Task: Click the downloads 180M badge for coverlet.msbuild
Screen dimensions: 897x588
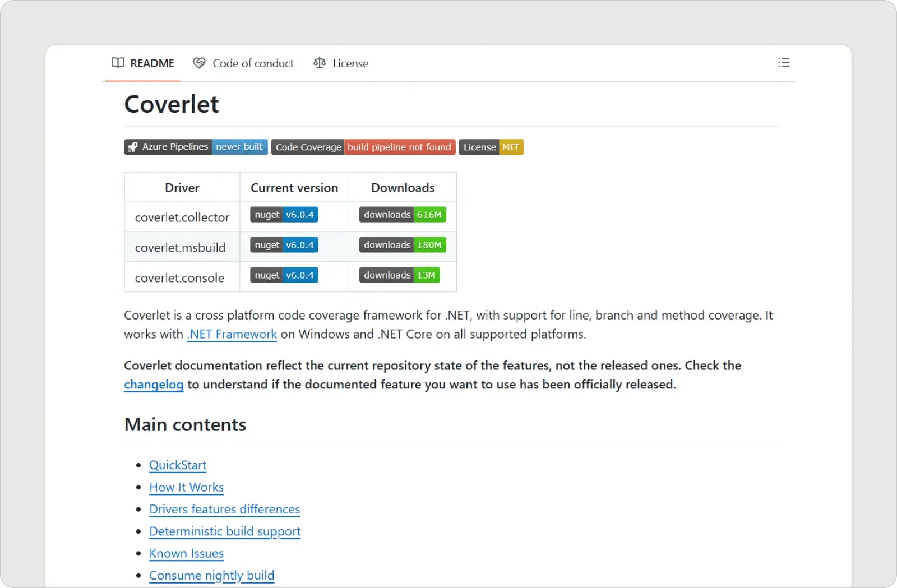Action: pos(402,244)
